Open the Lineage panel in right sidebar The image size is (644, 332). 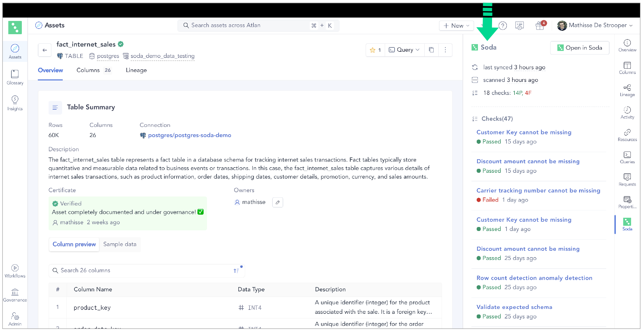pos(627,91)
